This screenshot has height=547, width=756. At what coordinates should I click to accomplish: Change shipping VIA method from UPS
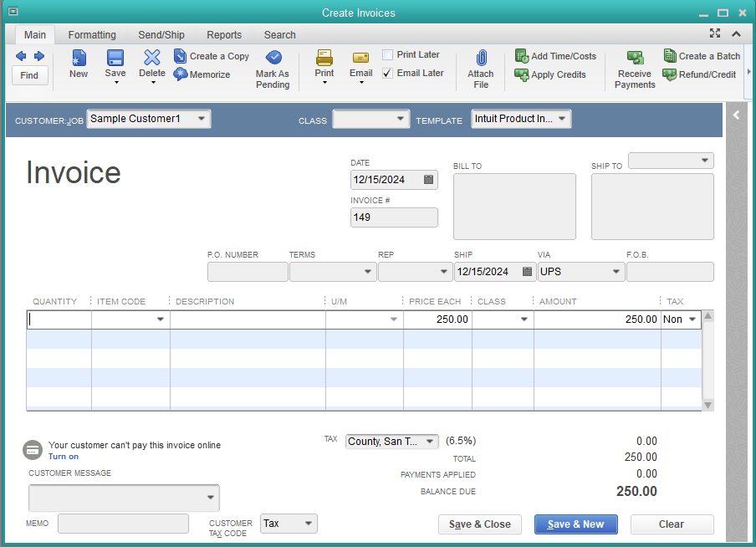tap(616, 272)
